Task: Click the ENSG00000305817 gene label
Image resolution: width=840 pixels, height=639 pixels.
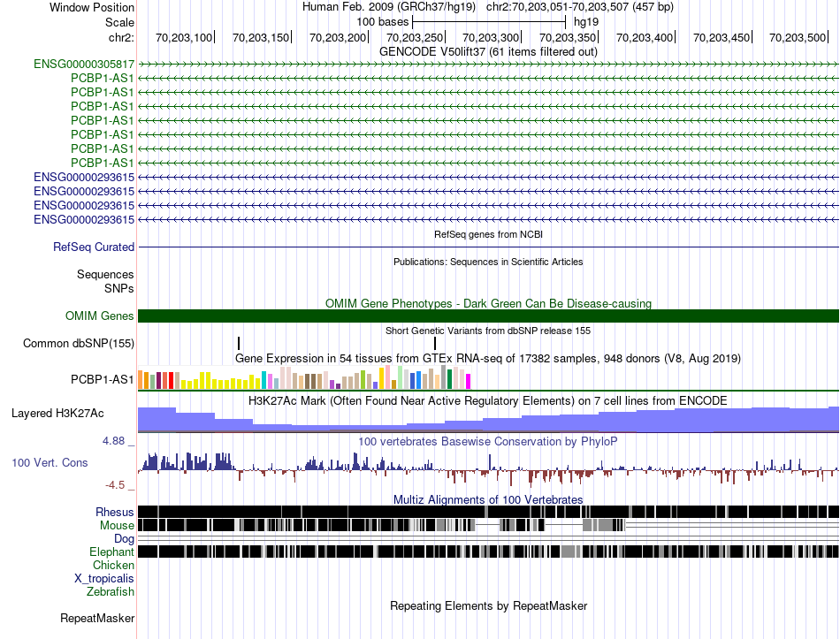Action: pos(84,64)
